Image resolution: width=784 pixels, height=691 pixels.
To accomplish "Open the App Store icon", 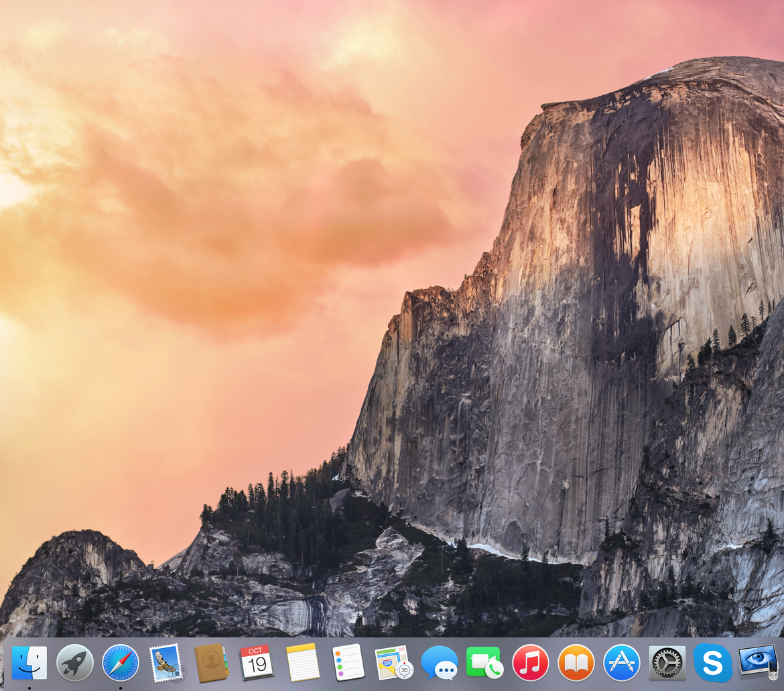I will tap(622, 663).
